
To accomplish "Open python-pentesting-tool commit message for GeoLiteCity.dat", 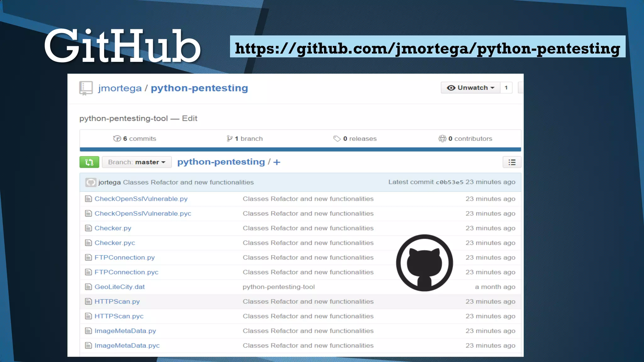I will 279,287.
